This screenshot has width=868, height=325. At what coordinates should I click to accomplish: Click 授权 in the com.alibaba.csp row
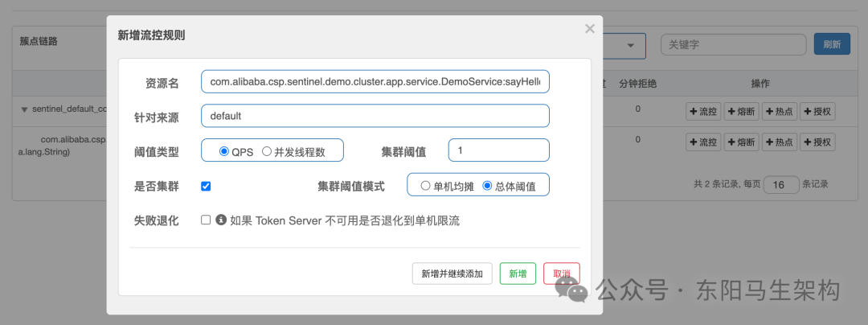[x=817, y=142]
